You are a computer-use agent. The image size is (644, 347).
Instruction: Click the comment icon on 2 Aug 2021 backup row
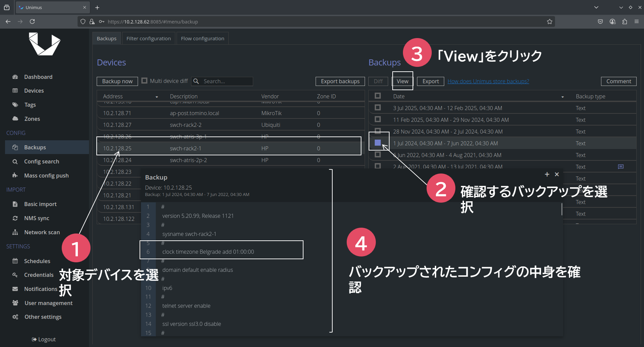pyautogui.click(x=621, y=167)
